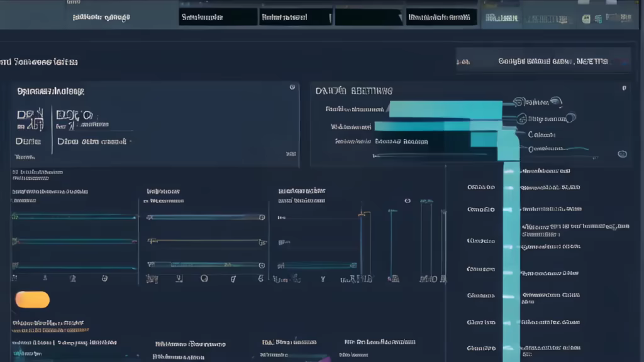Toggle the circle at the end of the last middle slider row
Screen dimensions: 644x362
(262, 265)
